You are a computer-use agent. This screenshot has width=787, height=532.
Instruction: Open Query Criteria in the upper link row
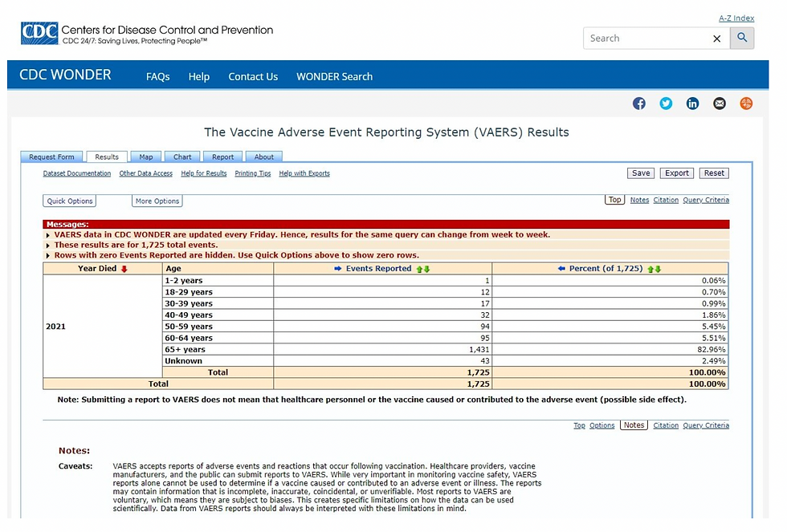click(x=706, y=200)
